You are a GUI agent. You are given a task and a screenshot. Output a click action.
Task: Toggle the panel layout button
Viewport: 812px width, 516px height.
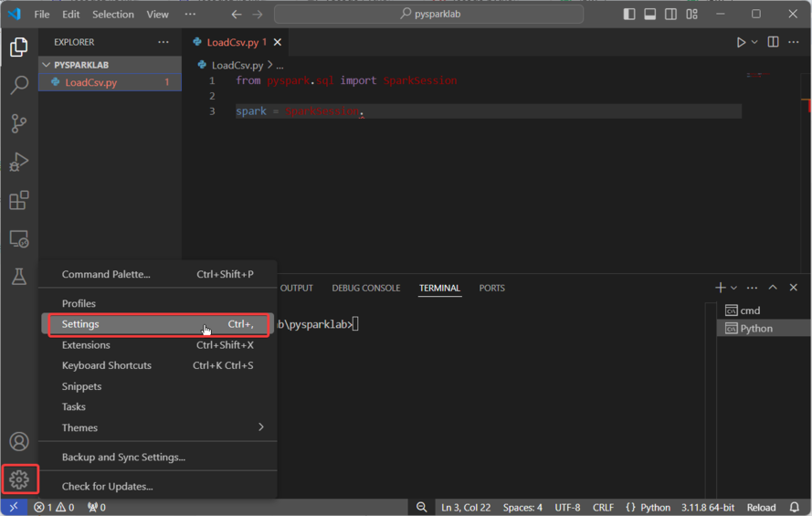pos(650,15)
